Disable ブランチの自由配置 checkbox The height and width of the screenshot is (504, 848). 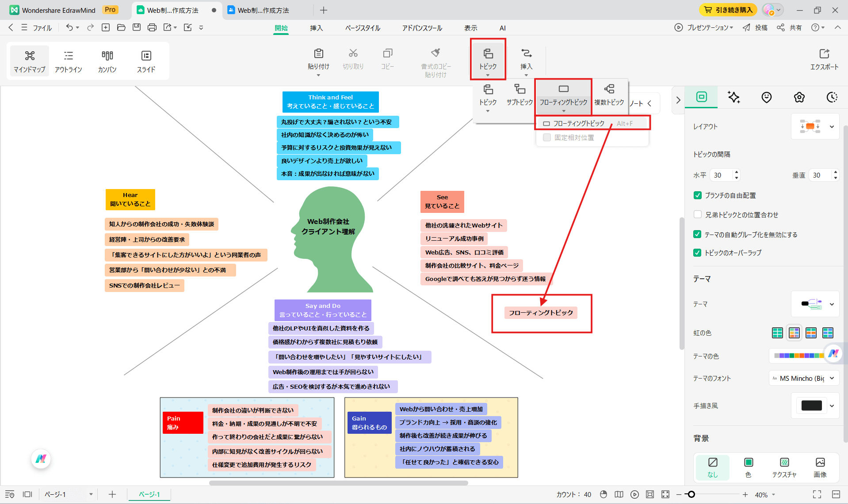pyautogui.click(x=698, y=195)
